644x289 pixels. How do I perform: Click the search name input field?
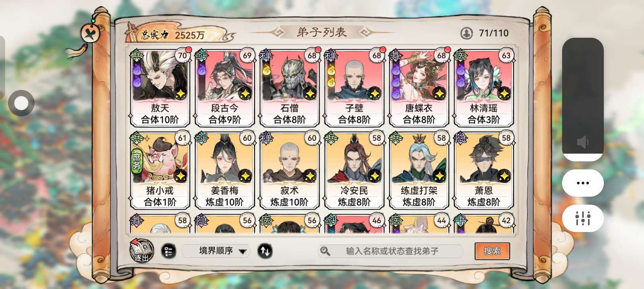pos(391,251)
